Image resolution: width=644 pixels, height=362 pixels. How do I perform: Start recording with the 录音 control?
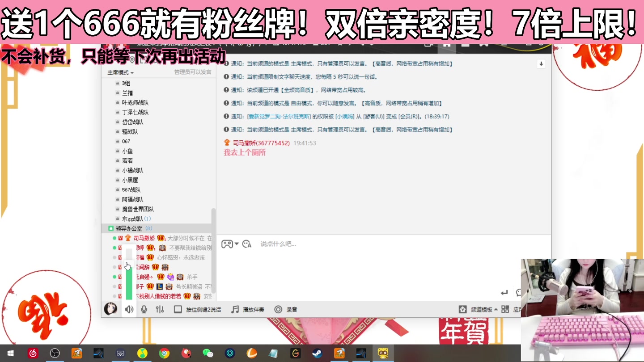coord(284,309)
